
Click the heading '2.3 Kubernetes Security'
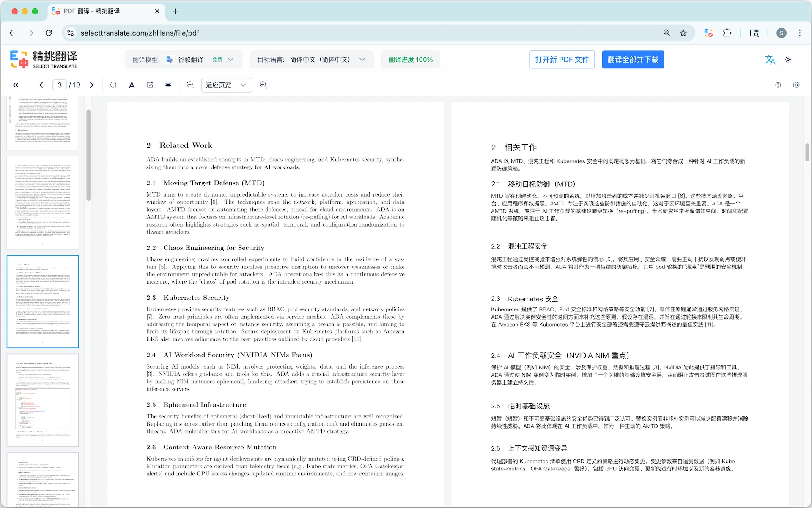(x=188, y=298)
